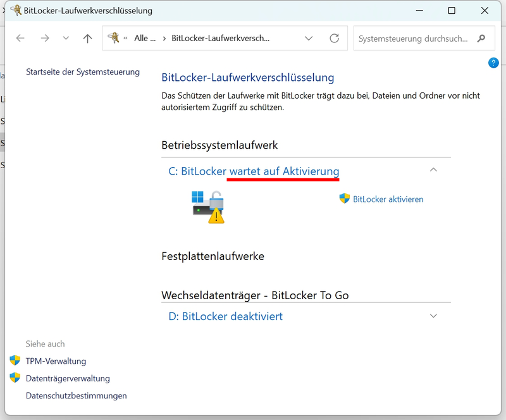Click the BitLocker aktivieren link
The height and width of the screenshot is (420, 506).
tap(388, 199)
